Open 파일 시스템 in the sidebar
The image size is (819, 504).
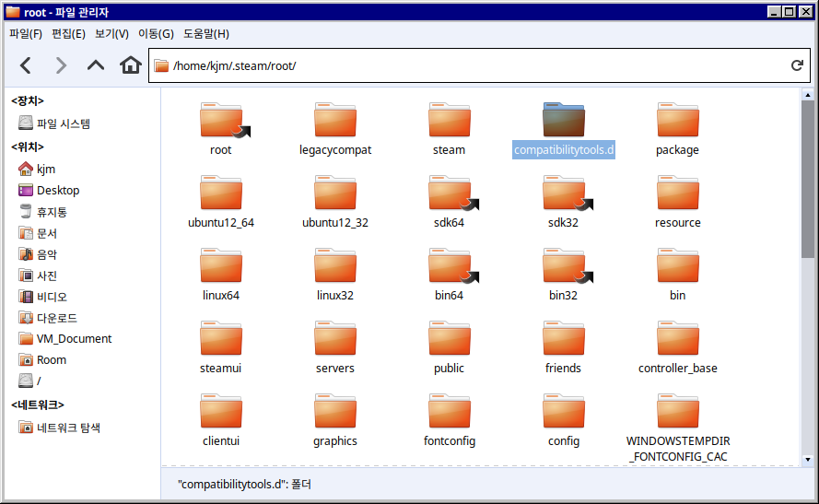pyautogui.click(x=54, y=123)
